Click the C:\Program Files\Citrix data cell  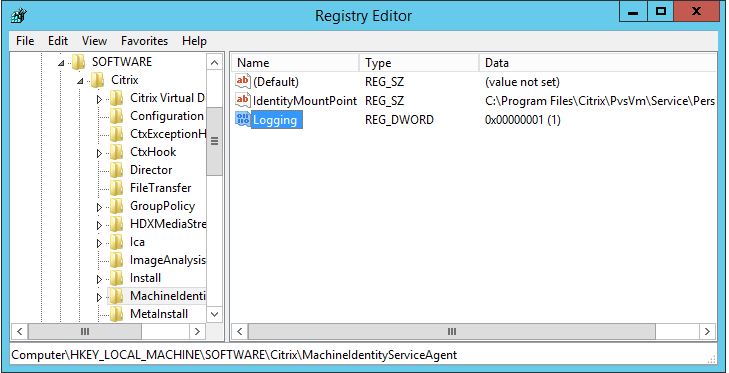pos(599,101)
